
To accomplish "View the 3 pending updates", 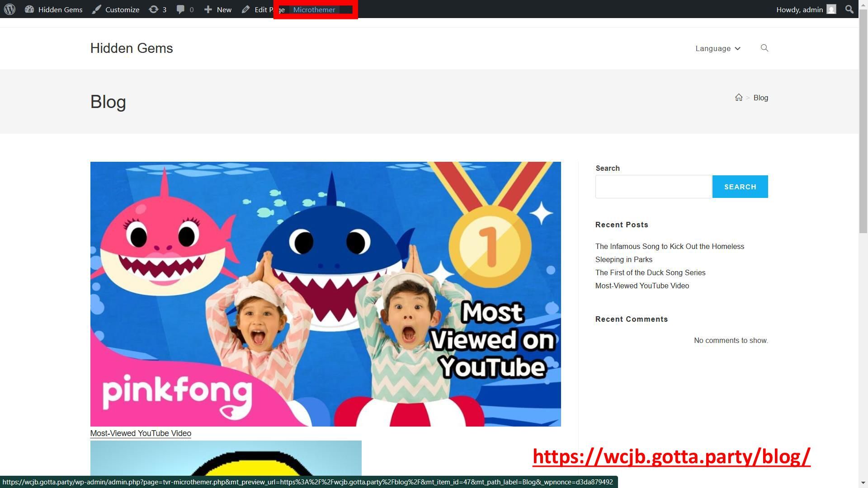I will coord(157,9).
